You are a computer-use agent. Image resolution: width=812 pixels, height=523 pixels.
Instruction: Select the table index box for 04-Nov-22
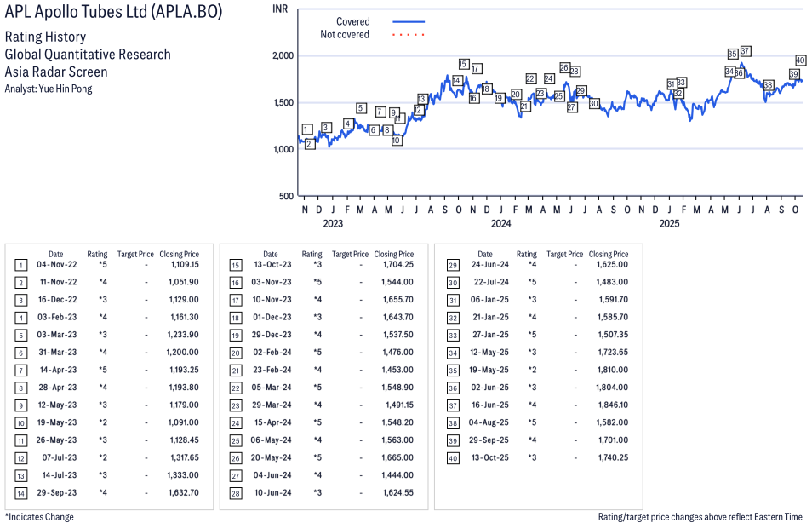point(20,265)
